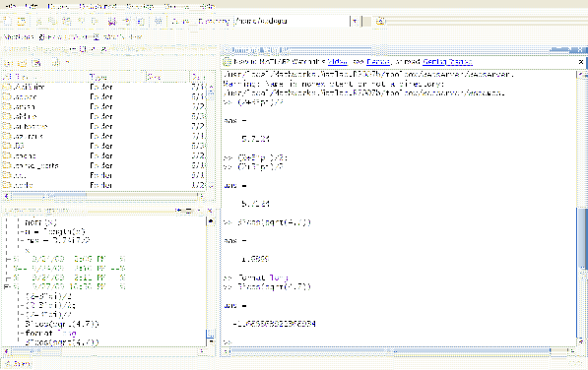Click the Redo icon in main toolbar
The image size is (588, 370).
click(x=95, y=22)
